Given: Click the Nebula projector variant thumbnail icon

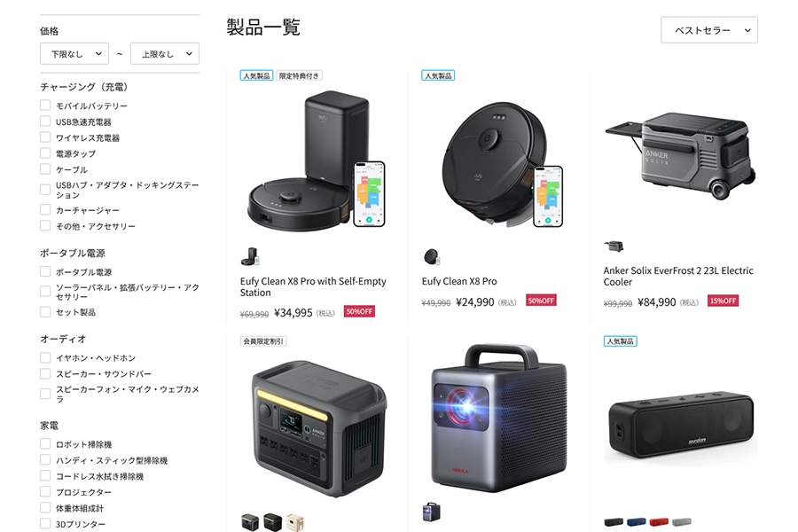Looking at the screenshot, I should tap(432, 512).
